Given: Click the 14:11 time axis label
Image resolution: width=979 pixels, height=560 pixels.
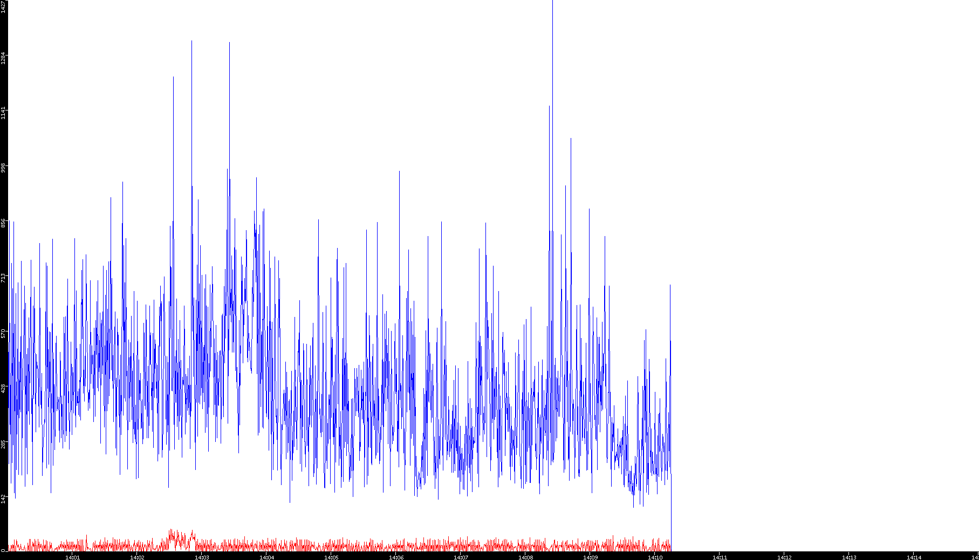Looking at the screenshot, I should (720, 557).
